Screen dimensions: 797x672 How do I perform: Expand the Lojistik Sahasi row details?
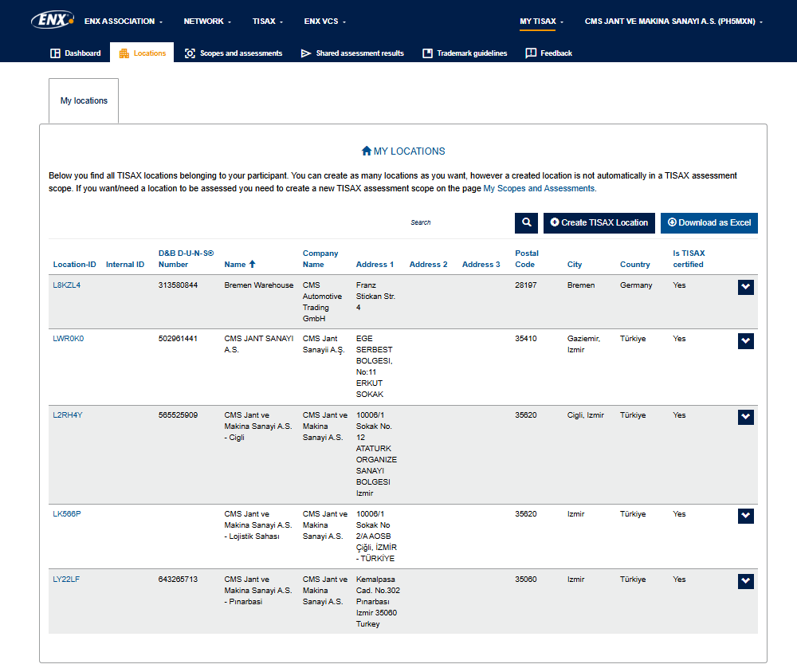tap(745, 517)
